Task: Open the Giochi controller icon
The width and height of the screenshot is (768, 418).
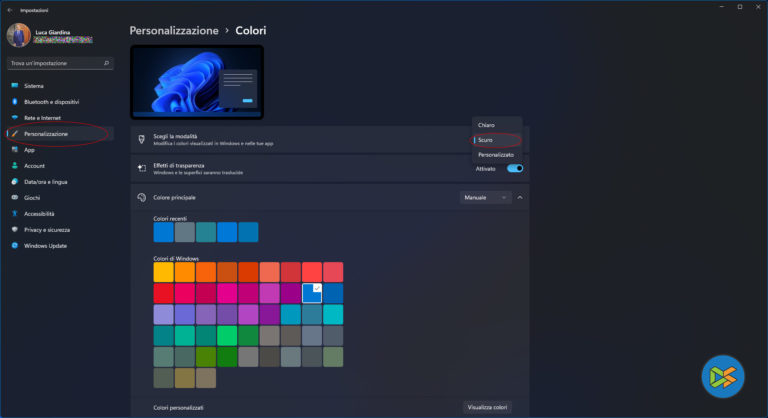Action: (x=15, y=197)
